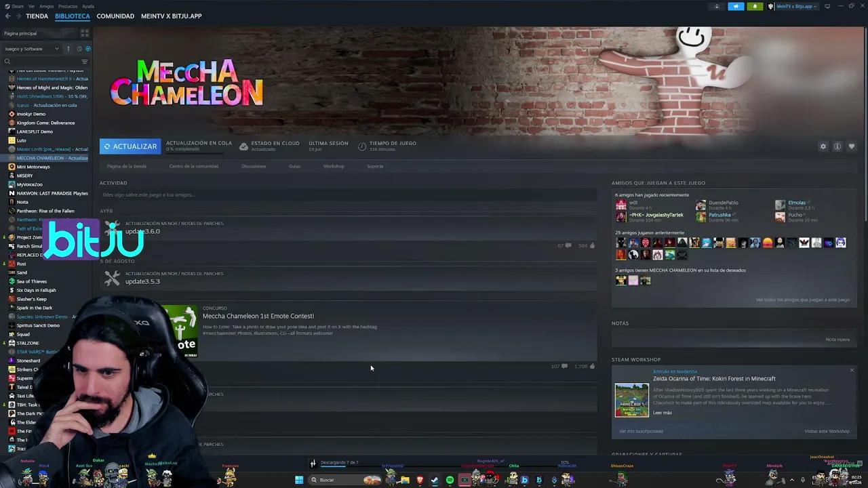This screenshot has width=868, height=488.
Task: Open the Windows Start menu
Action: [299, 480]
